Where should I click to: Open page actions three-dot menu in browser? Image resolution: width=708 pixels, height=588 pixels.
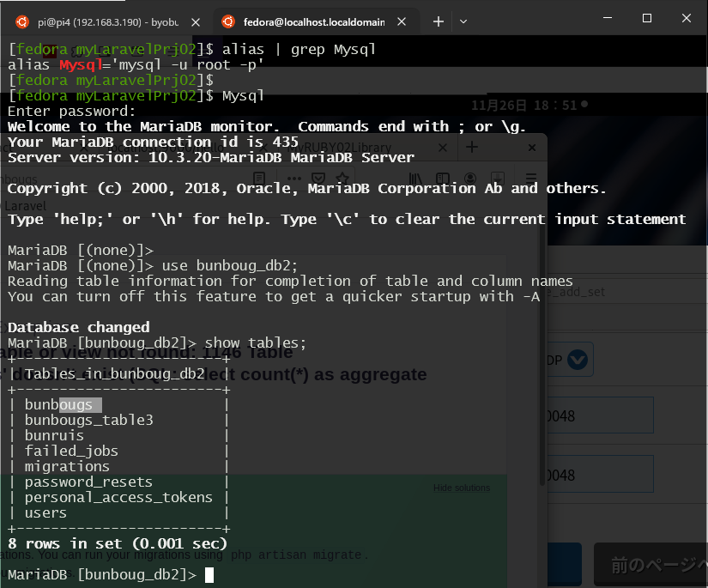[x=294, y=178]
